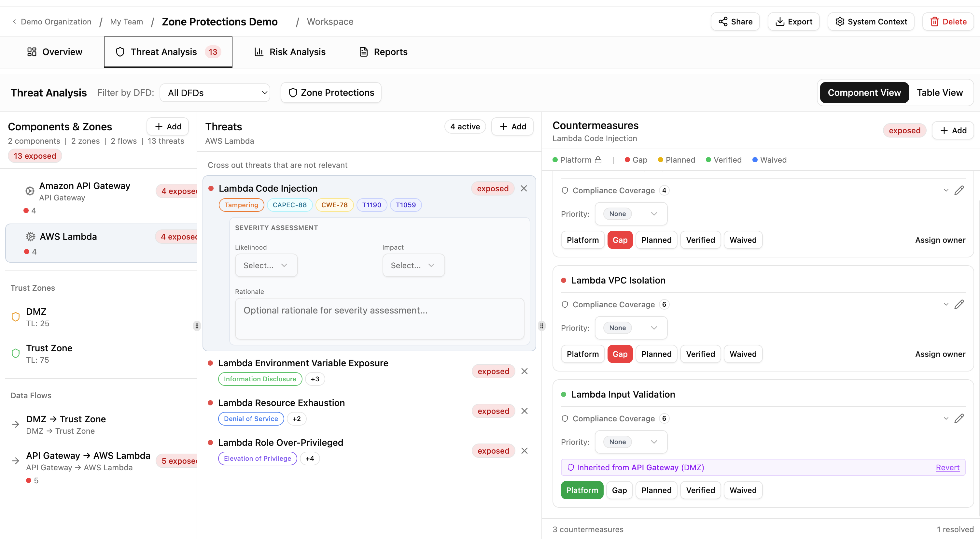This screenshot has width=980, height=539.
Task: Click the shield icon in Inherited from API Gateway banner
Action: coord(570,467)
